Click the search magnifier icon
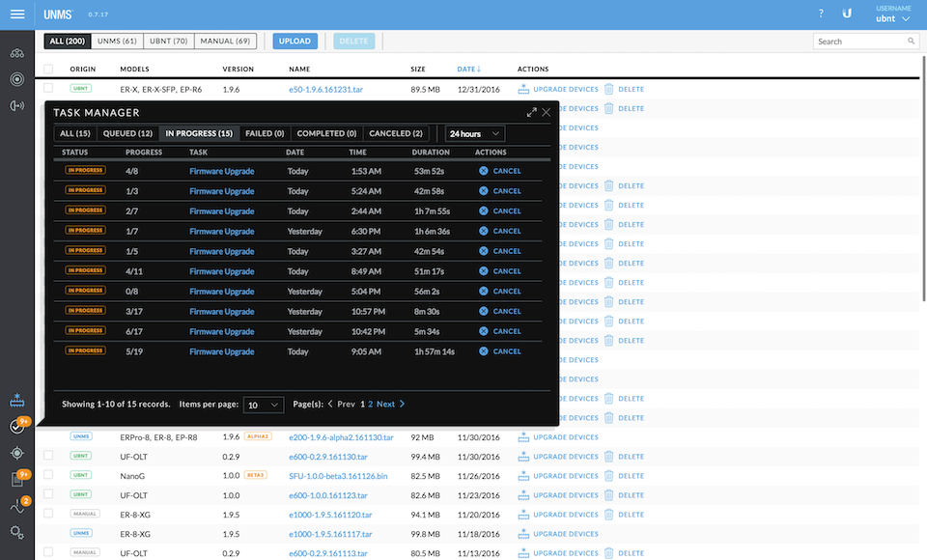This screenshot has width=927, height=560. coord(911,41)
